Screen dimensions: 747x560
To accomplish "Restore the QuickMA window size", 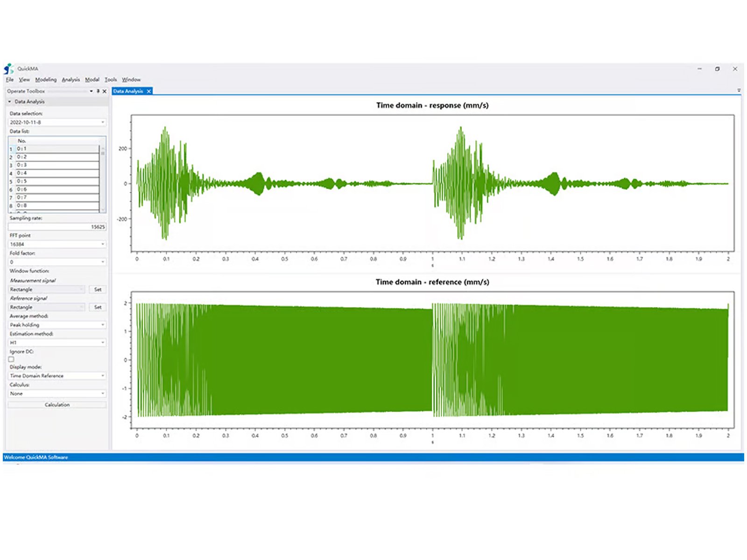I will [717, 69].
